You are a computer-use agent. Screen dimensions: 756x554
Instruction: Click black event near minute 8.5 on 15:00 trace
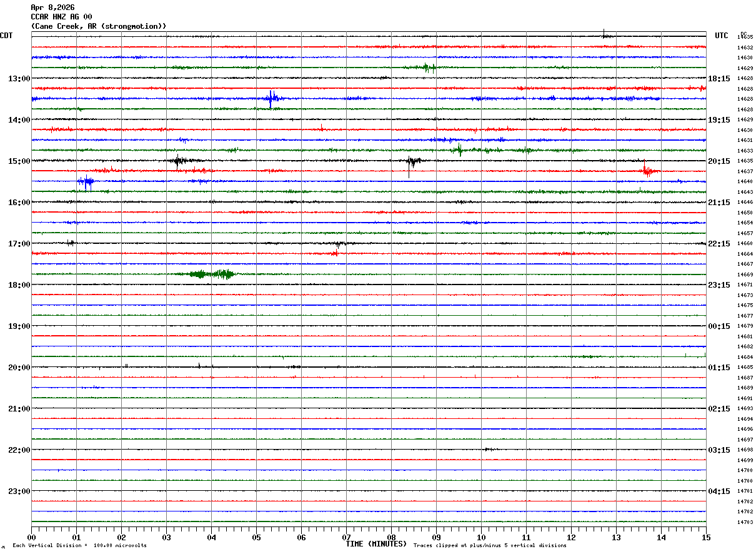pos(411,161)
